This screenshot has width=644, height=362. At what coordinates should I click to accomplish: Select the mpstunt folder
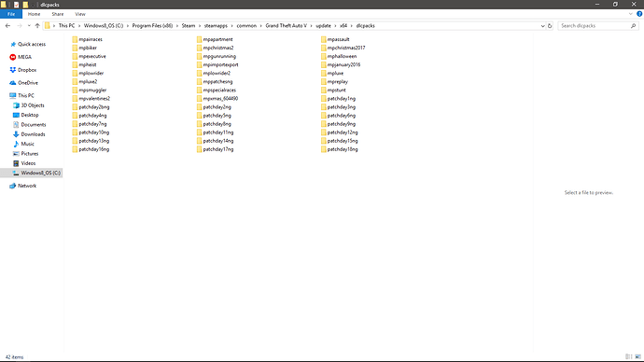coord(333,90)
